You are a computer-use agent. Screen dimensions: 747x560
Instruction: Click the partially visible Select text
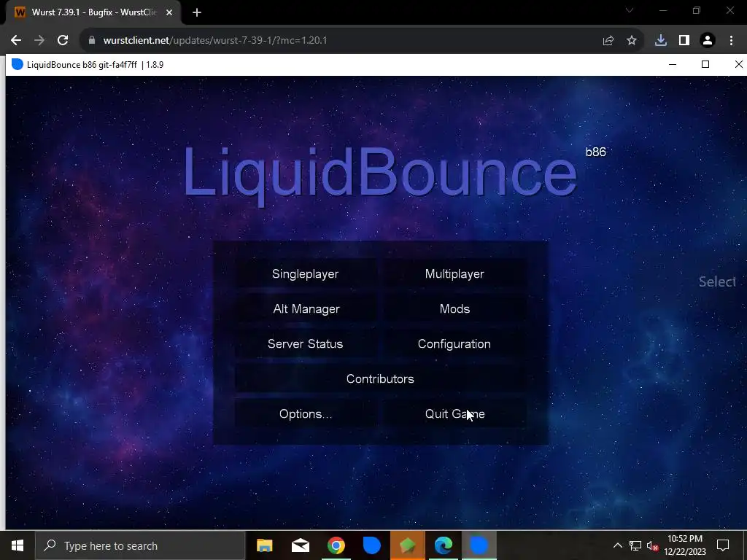[718, 281]
